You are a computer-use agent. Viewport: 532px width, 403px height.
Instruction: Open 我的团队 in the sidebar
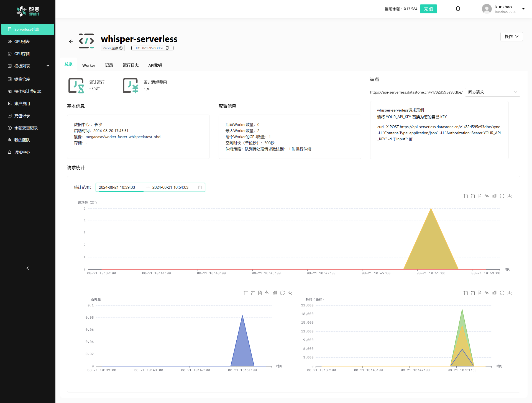(x=28, y=140)
